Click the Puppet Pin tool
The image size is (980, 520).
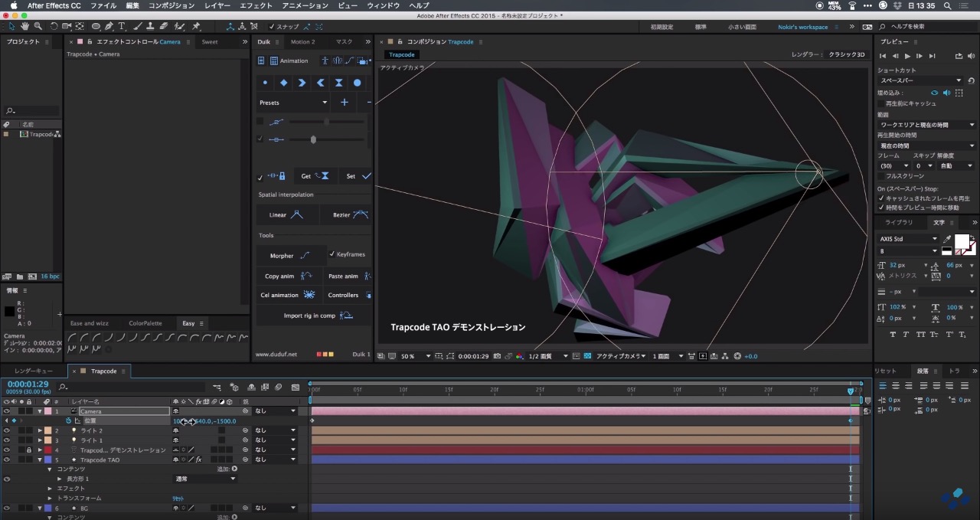[197, 27]
